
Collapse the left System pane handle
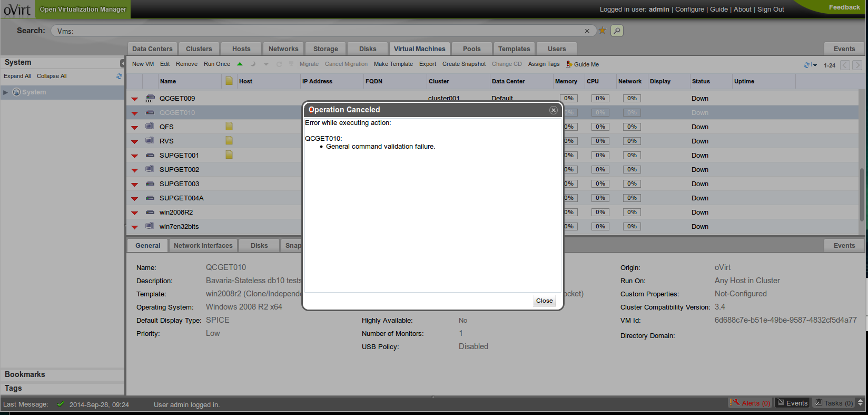122,63
